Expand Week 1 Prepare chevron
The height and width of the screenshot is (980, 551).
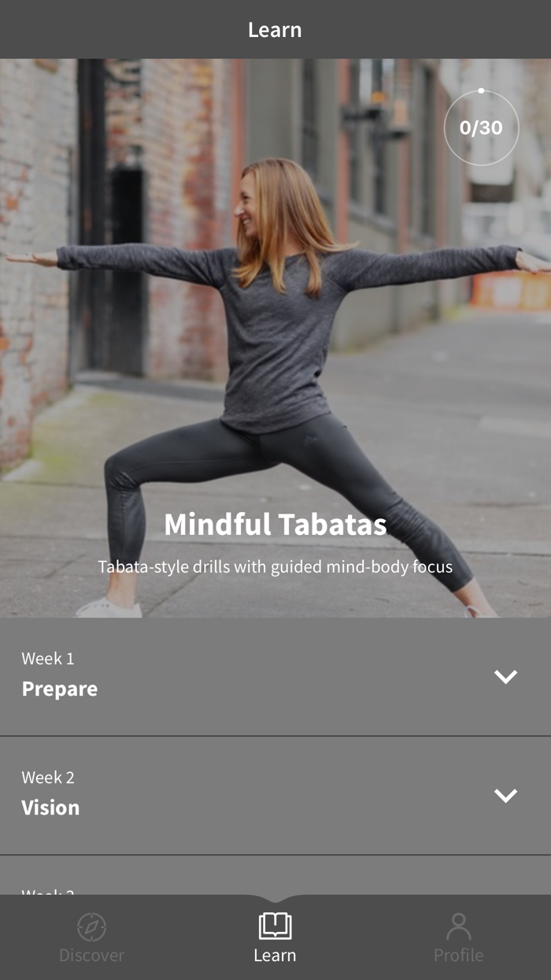pyautogui.click(x=505, y=677)
